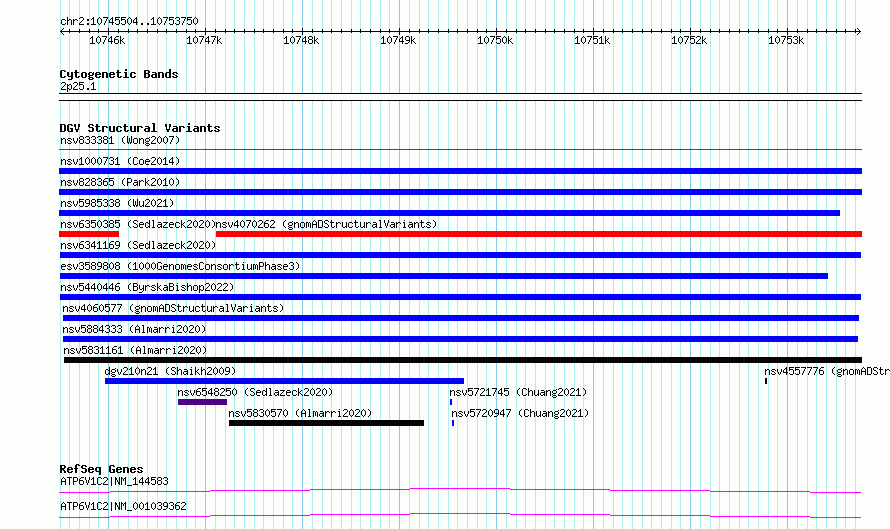Click the blue bar under nsv5440446
This screenshot has width=890, height=529.
[460, 297]
